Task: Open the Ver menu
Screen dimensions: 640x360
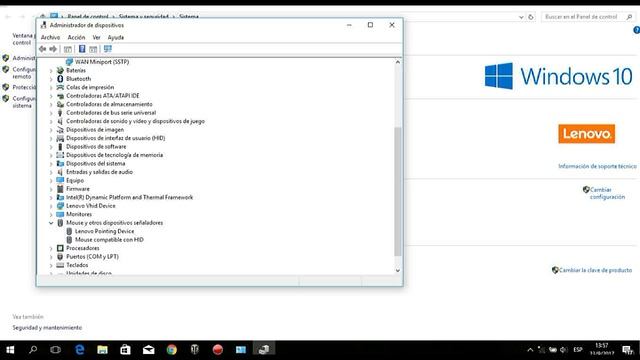Action: (96, 37)
